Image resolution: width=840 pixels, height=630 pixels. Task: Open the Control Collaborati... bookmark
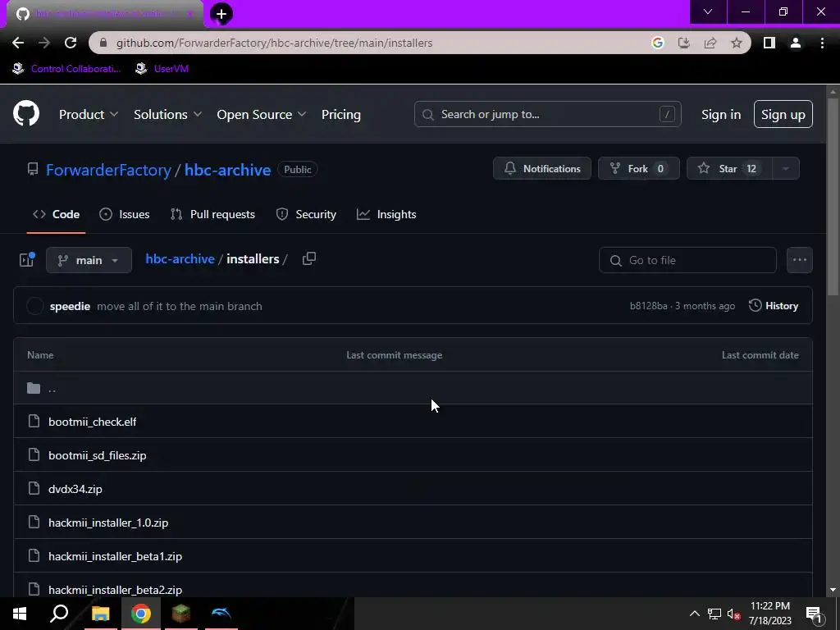point(66,69)
